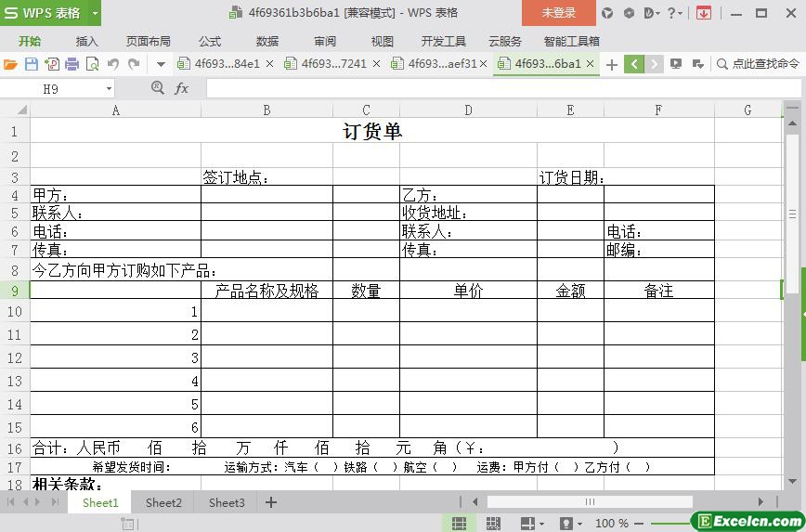Expand the quick access toolbar dropdown arrow
806x532 pixels.
click(x=161, y=64)
